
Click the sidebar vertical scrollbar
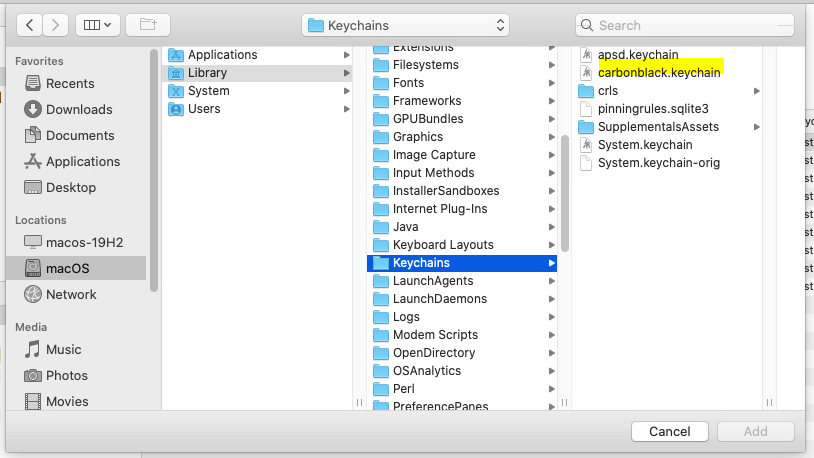pyautogui.click(x=154, y=170)
